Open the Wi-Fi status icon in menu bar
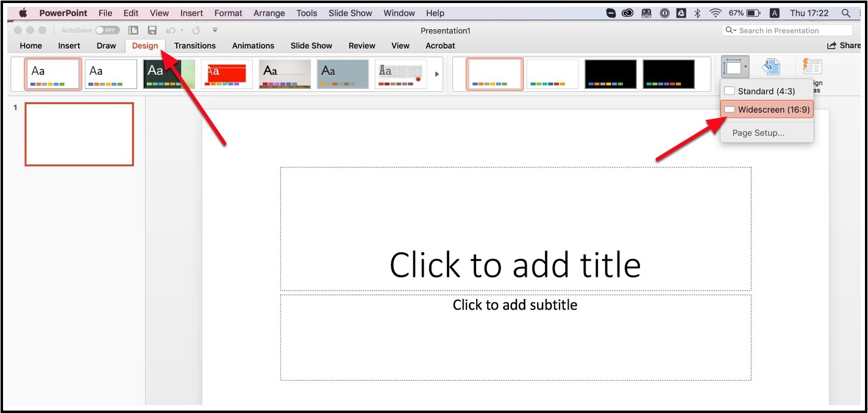Image resolution: width=868 pixels, height=413 pixels. pyautogui.click(x=716, y=13)
